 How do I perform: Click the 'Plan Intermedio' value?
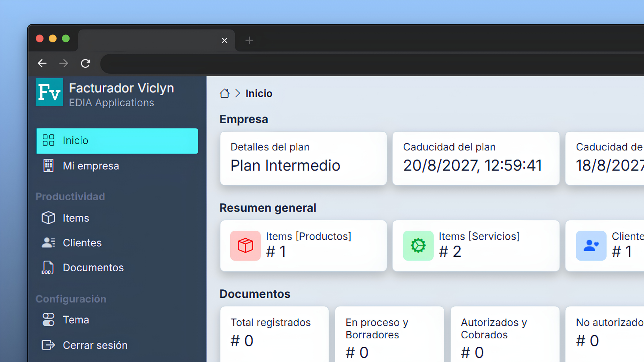point(285,165)
